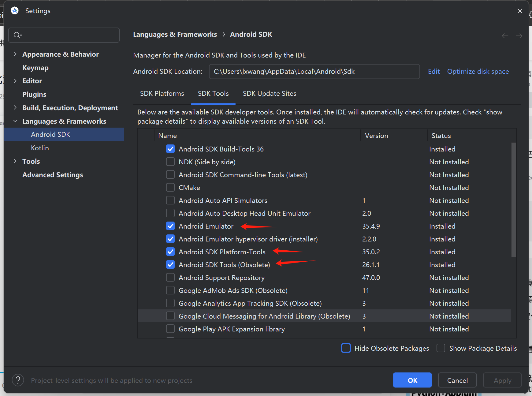Viewport: 532px width, 396px height.
Task: Click the Android Studio logo icon
Action: 15,11
